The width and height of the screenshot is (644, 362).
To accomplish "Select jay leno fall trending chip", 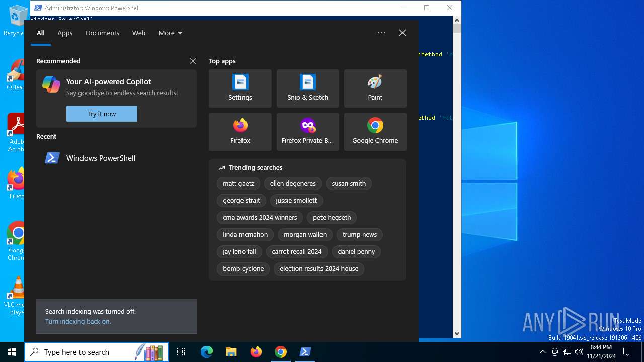I will click(239, 252).
